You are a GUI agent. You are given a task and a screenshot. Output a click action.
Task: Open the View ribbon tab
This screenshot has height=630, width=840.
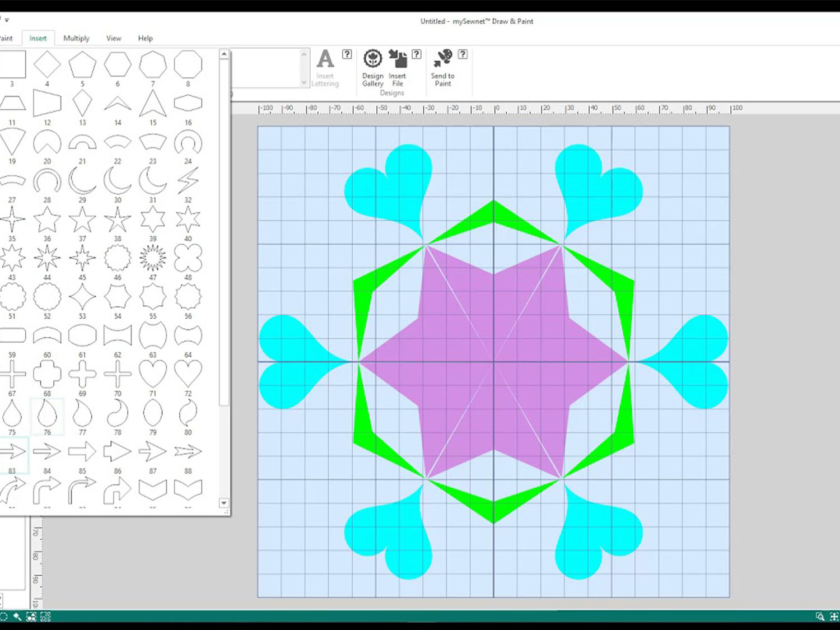click(114, 38)
